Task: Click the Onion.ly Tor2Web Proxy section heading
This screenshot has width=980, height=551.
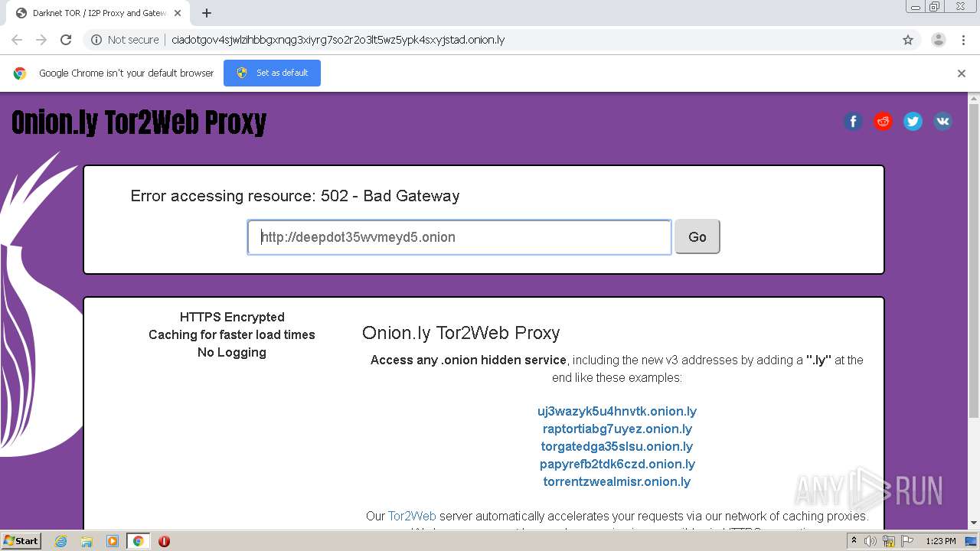Action: (x=461, y=333)
